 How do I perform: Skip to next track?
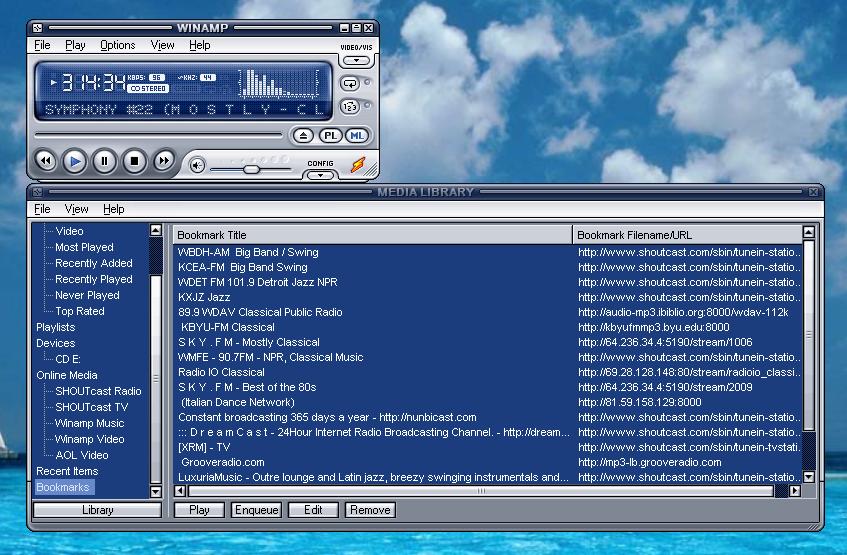coord(163,160)
